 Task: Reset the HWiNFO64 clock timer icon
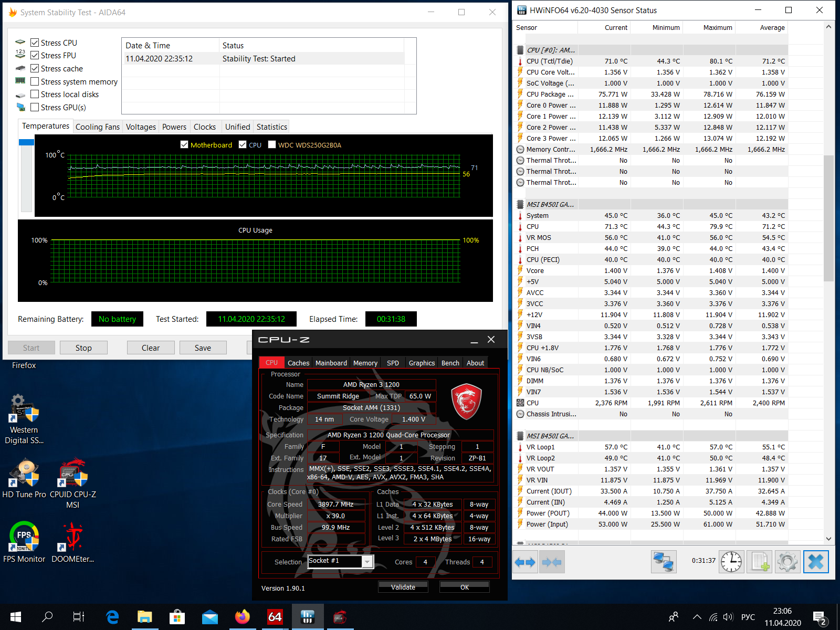(x=731, y=562)
